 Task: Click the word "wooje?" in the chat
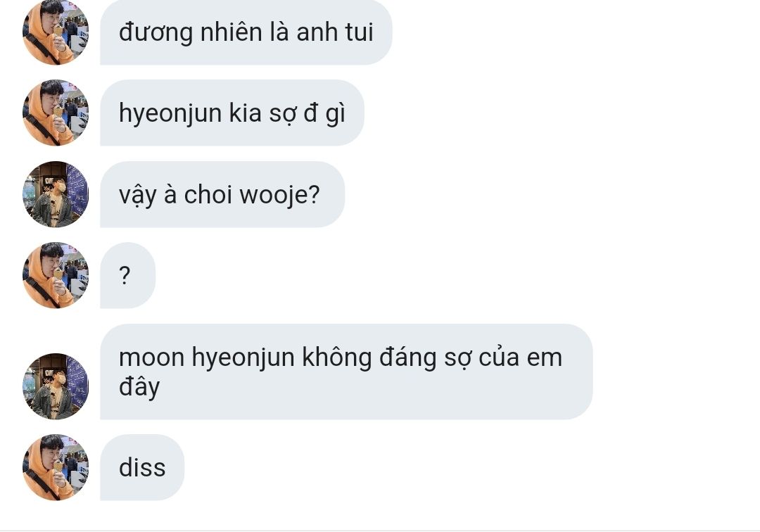point(279,196)
